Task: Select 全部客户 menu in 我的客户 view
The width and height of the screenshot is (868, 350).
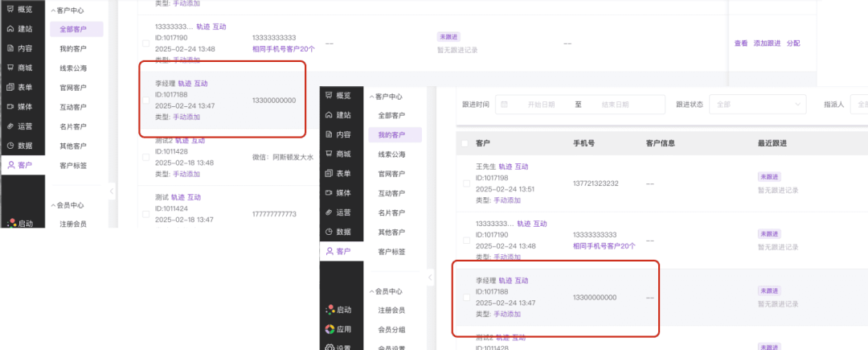Action: pyautogui.click(x=392, y=115)
